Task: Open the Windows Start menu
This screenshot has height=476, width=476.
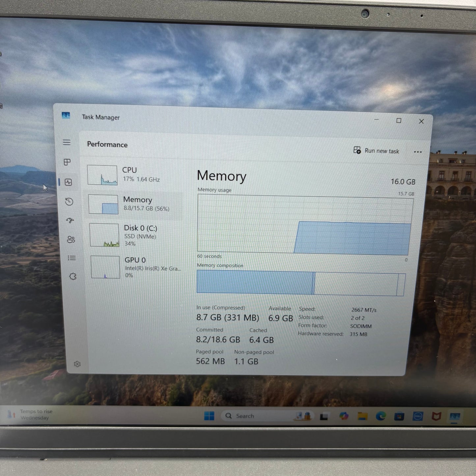Action: 209,416
